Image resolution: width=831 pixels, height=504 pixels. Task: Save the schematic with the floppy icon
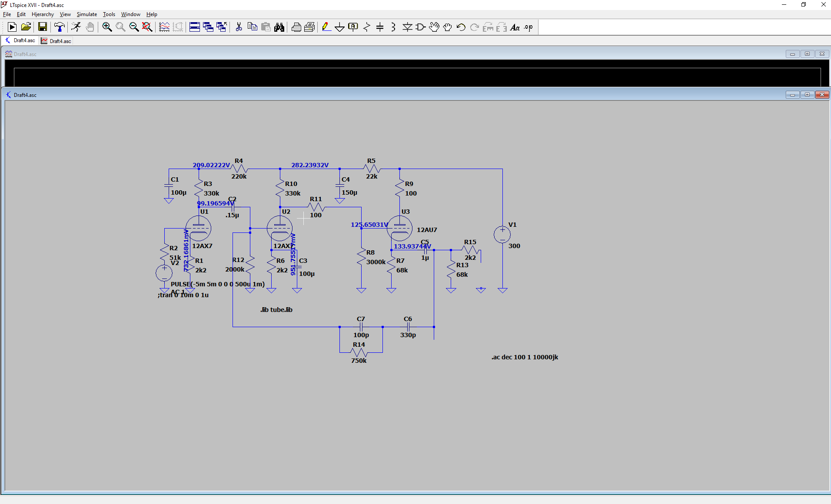(42, 27)
